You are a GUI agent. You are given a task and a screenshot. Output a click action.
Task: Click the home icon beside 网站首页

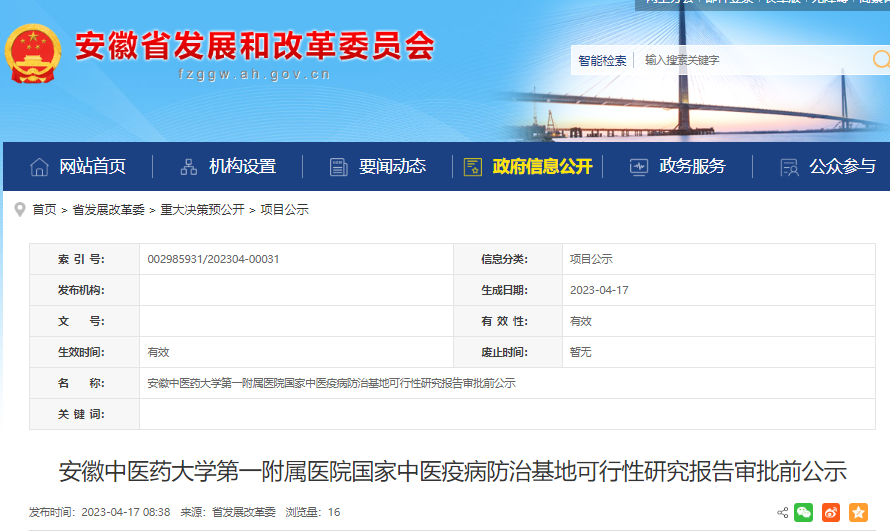pyautogui.click(x=39, y=167)
